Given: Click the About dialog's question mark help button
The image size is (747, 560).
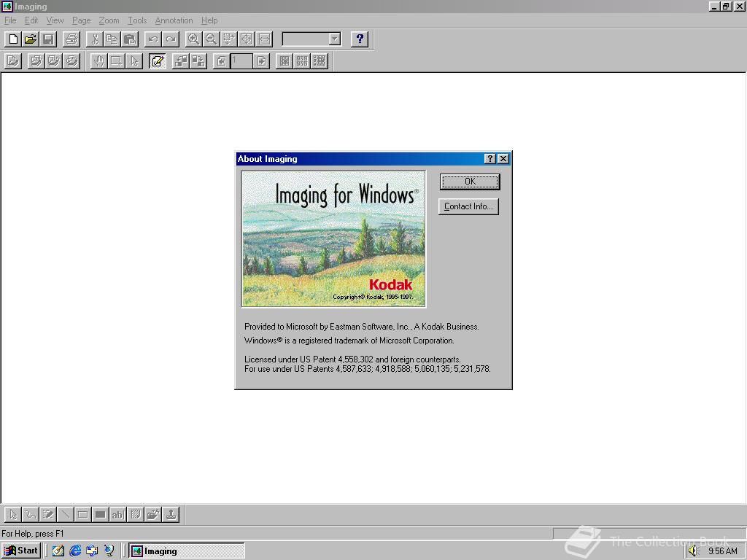Looking at the screenshot, I should click(489, 158).
